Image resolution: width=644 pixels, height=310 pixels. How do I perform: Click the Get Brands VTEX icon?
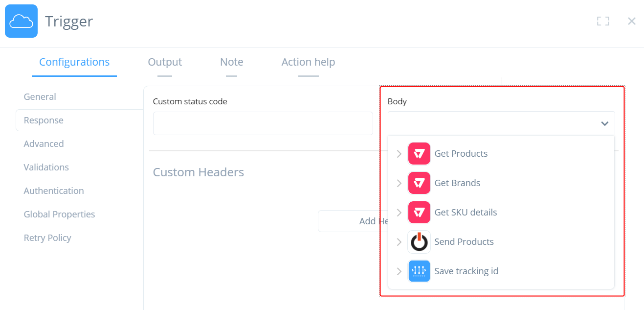click(419, 183)
